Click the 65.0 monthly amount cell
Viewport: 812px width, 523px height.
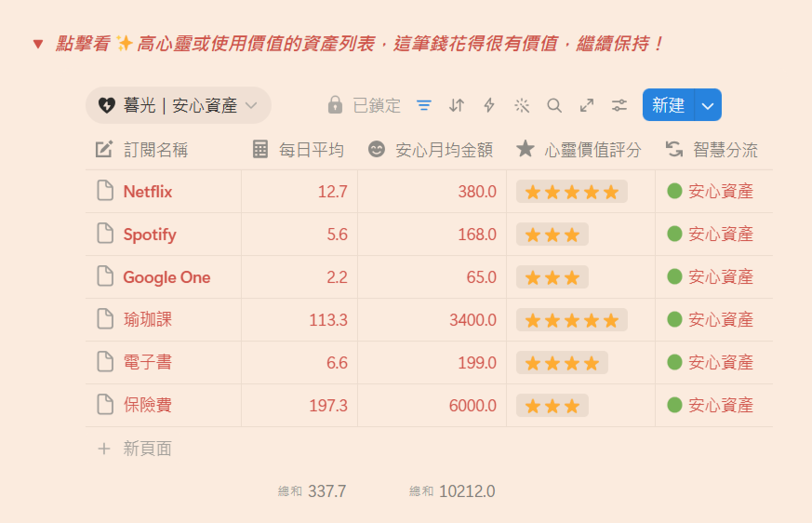coord(432,276)
